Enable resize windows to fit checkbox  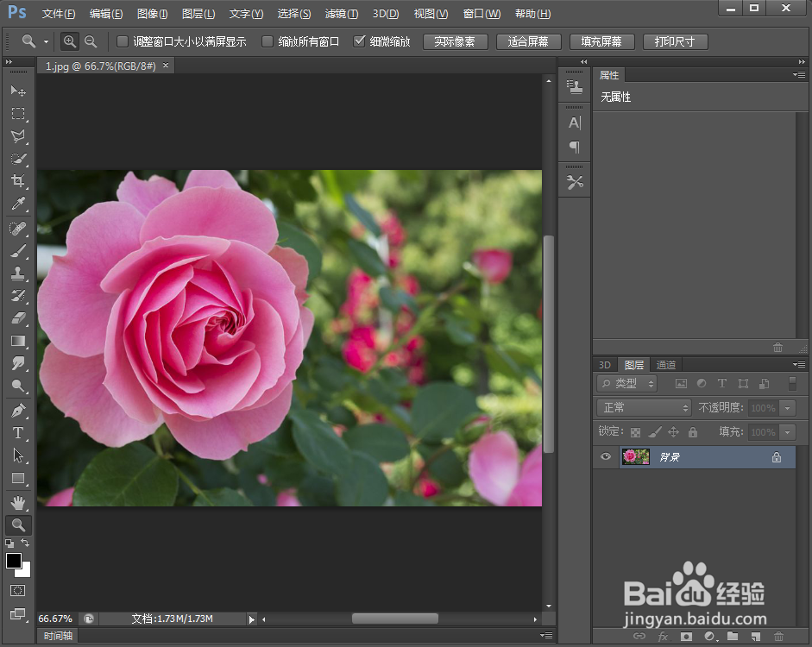click(123, 41)
